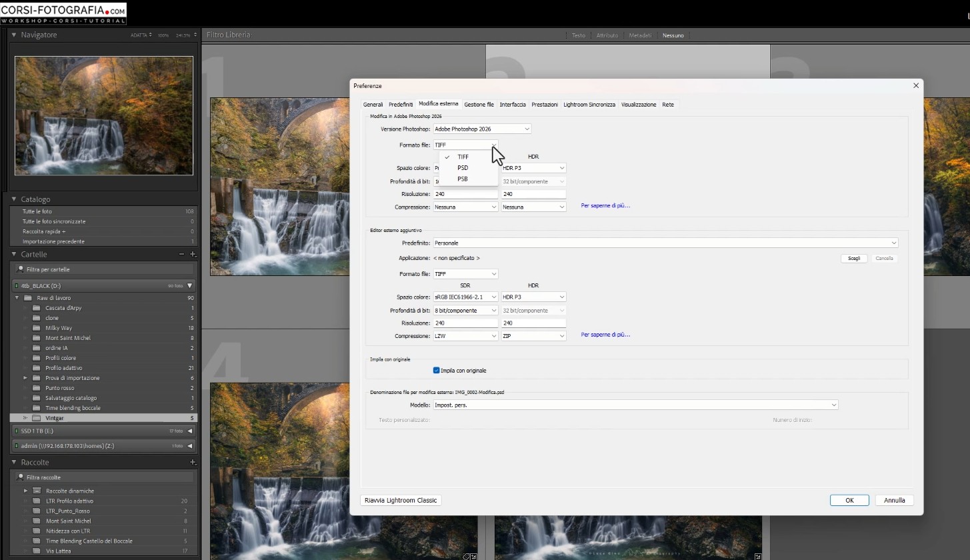Screen dimensions: 970x560
Task: Click the plus icon on the Cartelle panel
Action: pyautogui.click(x=193, y=254)
